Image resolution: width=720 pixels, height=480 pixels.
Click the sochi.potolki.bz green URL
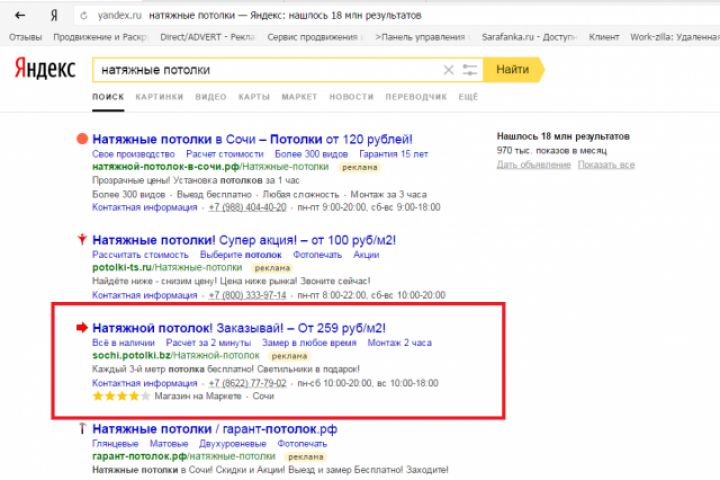(176, 356)
